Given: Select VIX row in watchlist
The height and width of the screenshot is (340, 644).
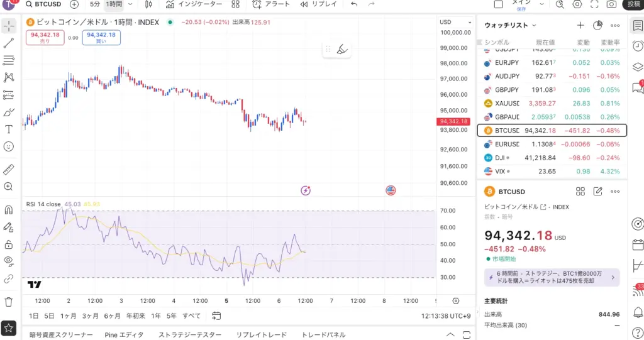Looking at the screenshot, I should click(x=552, y=172).
